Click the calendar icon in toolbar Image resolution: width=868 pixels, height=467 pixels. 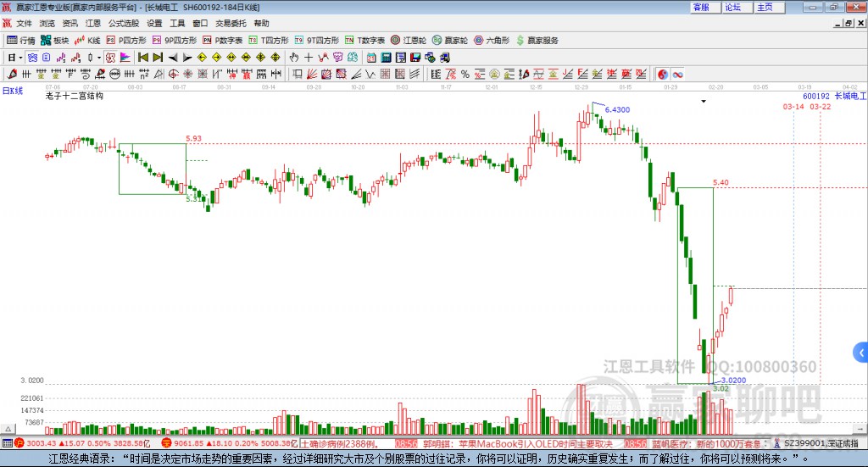click(x=371, y=58)
